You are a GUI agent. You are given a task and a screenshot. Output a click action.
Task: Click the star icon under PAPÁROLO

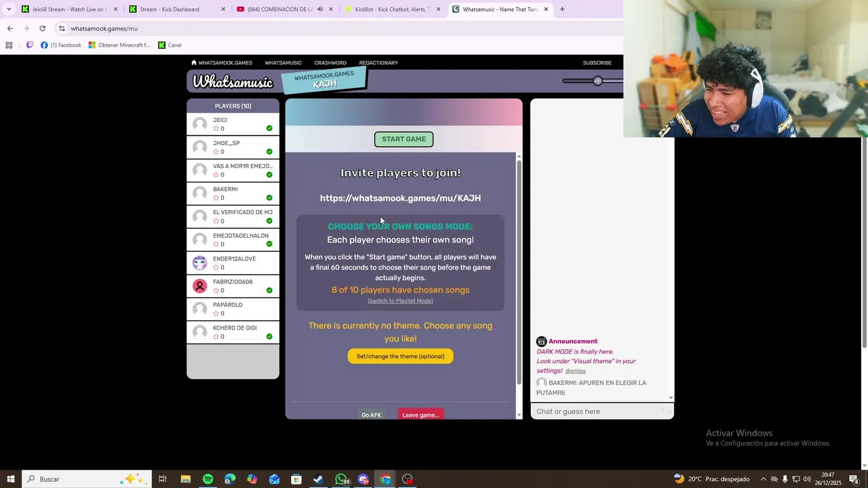tap(216, 314)
